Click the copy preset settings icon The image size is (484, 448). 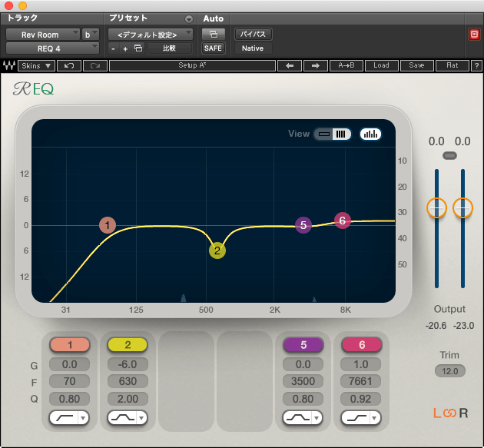click(138, 48)
